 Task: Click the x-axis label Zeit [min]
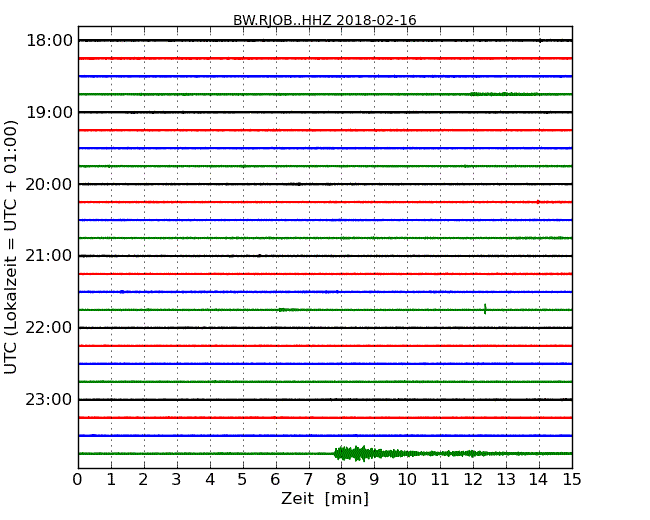click(x=325, y=498)
